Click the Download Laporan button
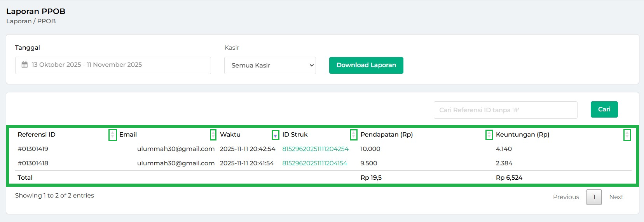The image size is (644, 222). click(x=366, y=65)
